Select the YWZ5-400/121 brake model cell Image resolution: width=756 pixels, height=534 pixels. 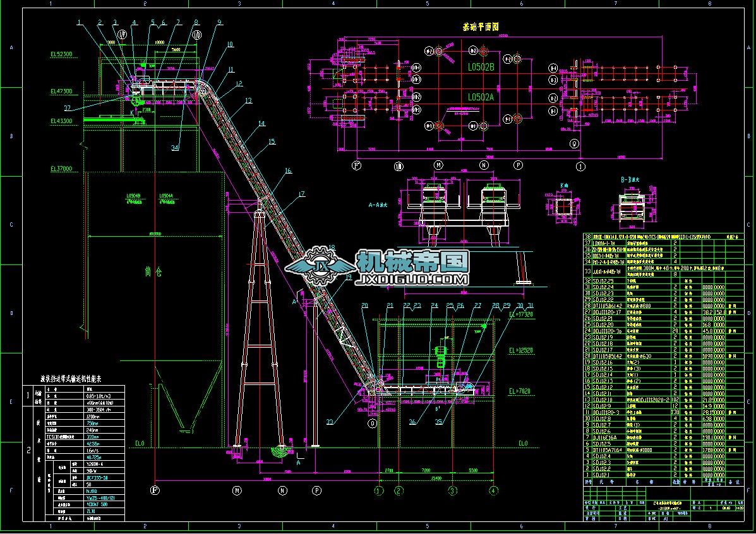tap(100, 498)
